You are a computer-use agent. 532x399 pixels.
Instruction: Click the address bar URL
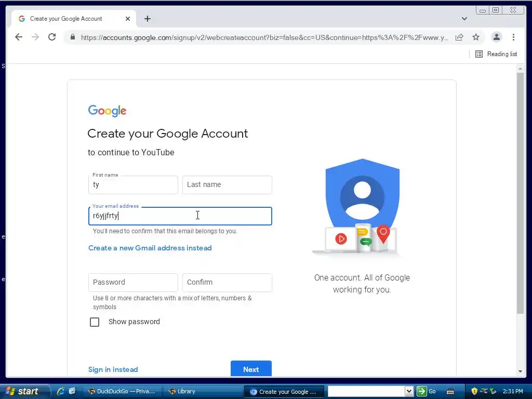coord(264,37)
